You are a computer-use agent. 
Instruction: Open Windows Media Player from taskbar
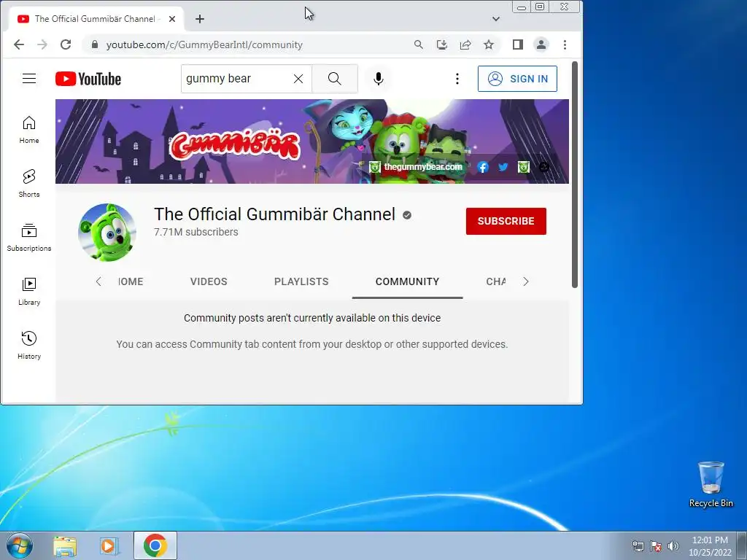click(x=109, y=546)
